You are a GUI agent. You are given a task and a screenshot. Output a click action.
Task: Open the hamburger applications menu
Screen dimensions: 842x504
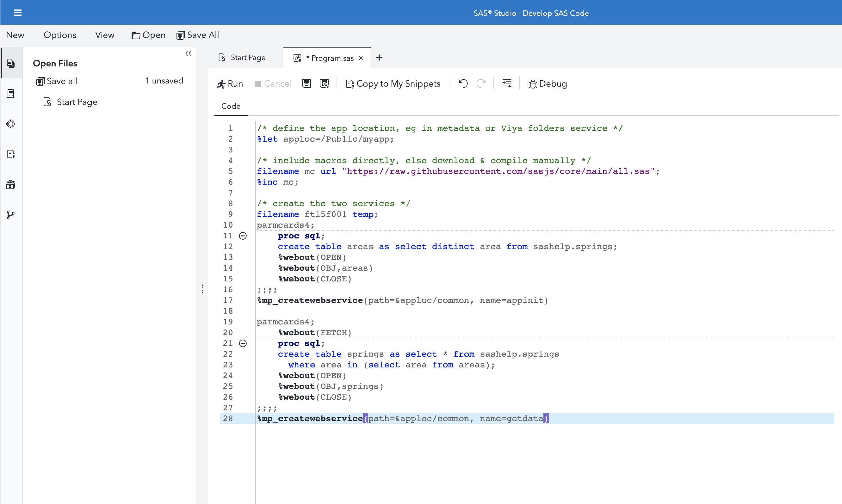(18, 13)
